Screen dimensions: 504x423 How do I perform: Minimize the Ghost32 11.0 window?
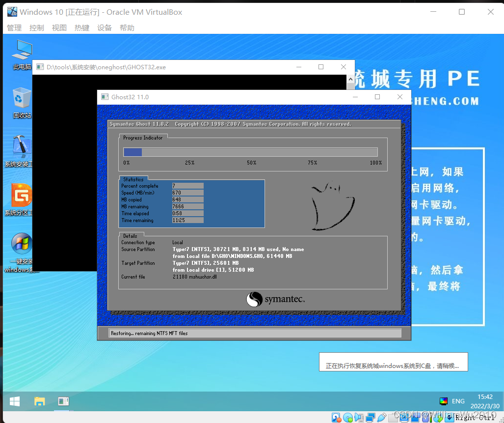pos(355,97)
